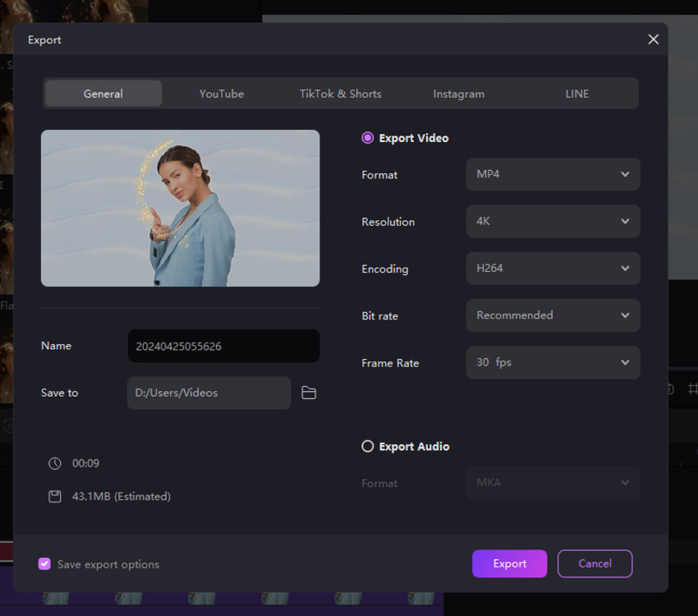The height and width of the screenshot is (616, 698).
Task: Click the Name text field
Action: point(223,347)
